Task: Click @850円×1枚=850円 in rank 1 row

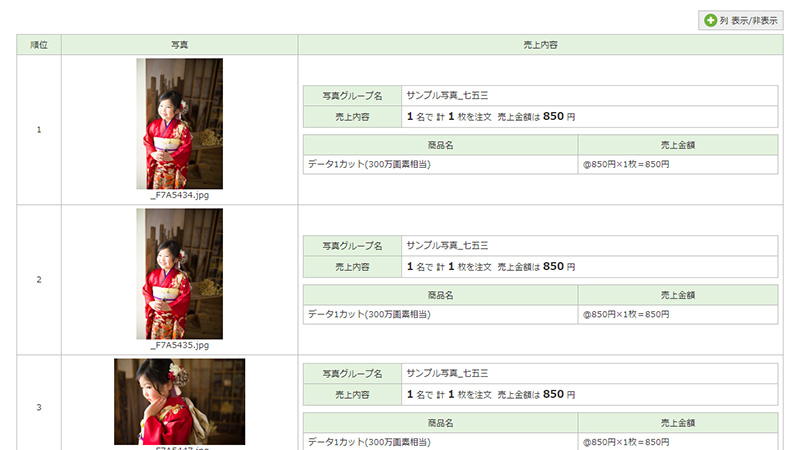Action: point(626,164)
